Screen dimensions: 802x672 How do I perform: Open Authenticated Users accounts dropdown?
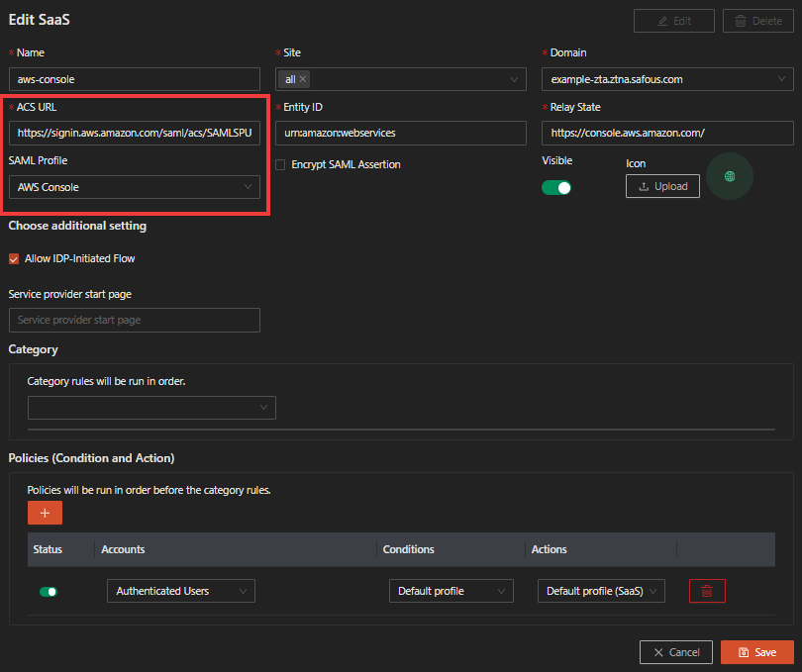(x=180, y=591)
